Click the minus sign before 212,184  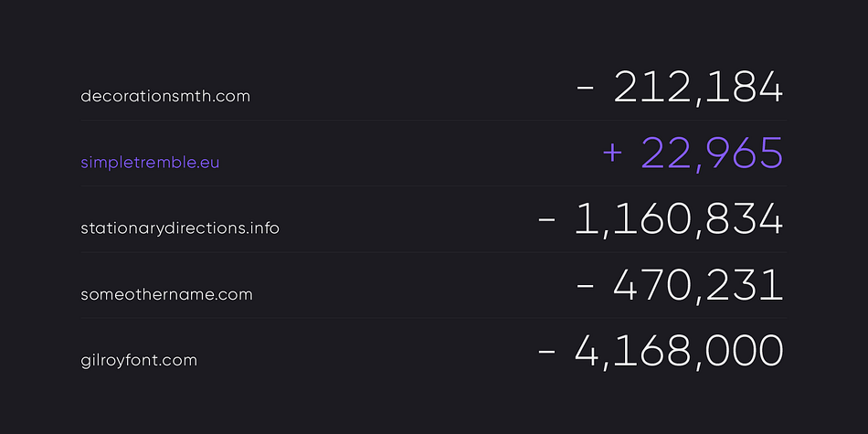pyautogui.click(x=585, y=88)
